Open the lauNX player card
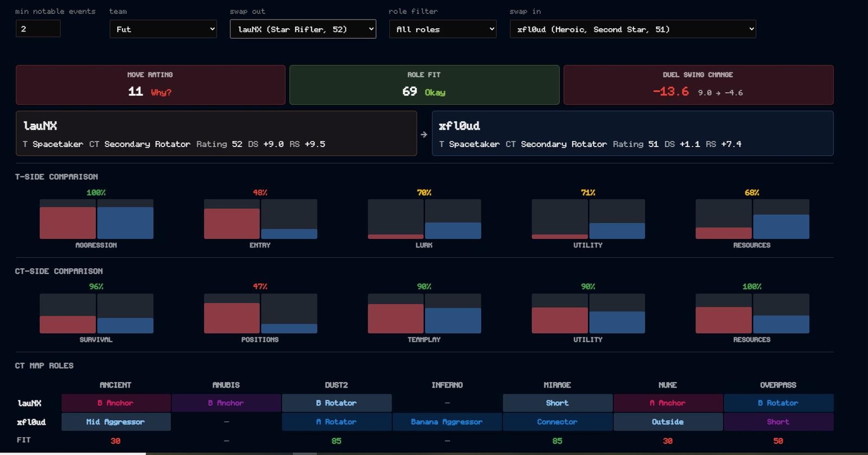 pos(216,134)
